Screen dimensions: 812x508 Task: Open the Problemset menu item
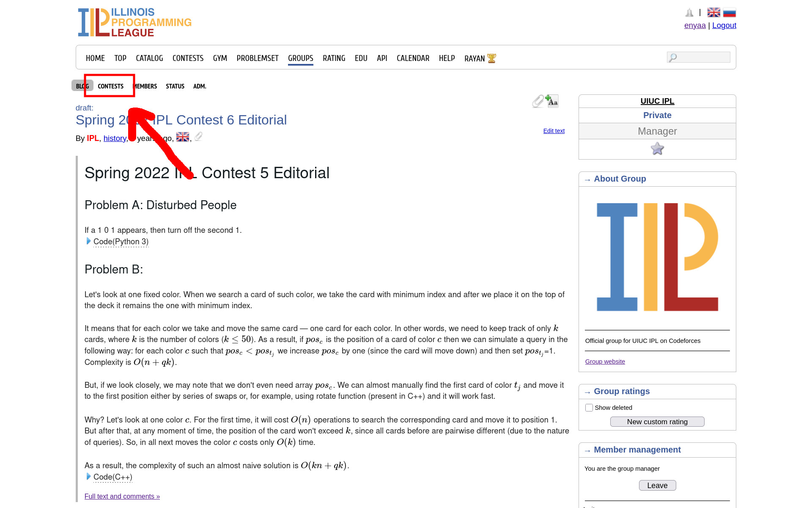tap(257, 58)
